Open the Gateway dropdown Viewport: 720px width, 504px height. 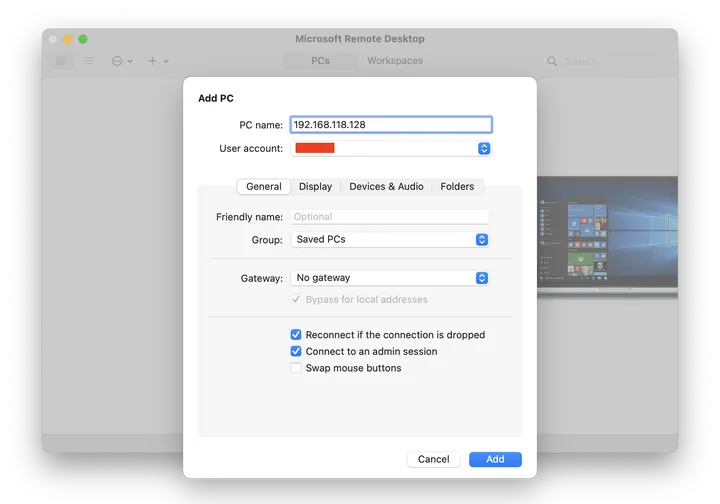(x=390, y=278)
